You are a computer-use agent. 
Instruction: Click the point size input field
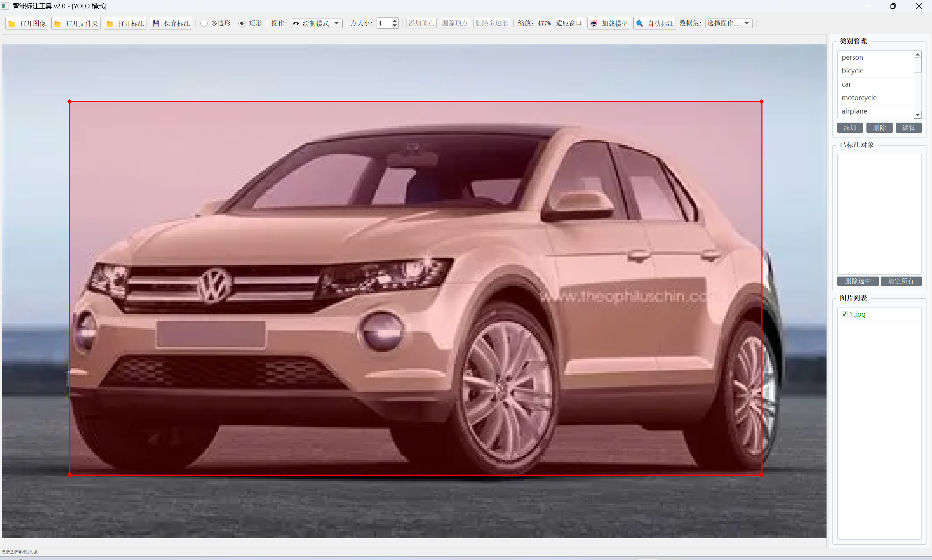(x=383, y=23)
